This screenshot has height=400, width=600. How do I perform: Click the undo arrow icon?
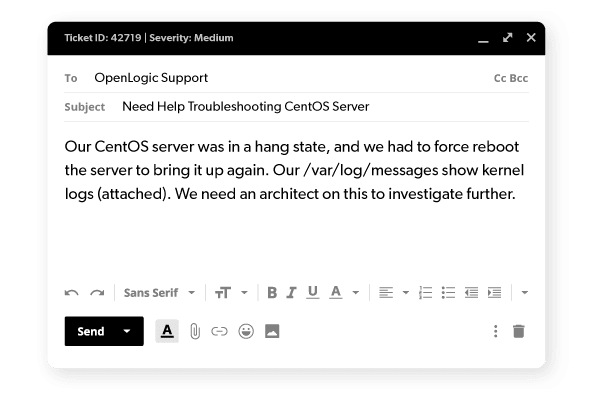[72, 293]
